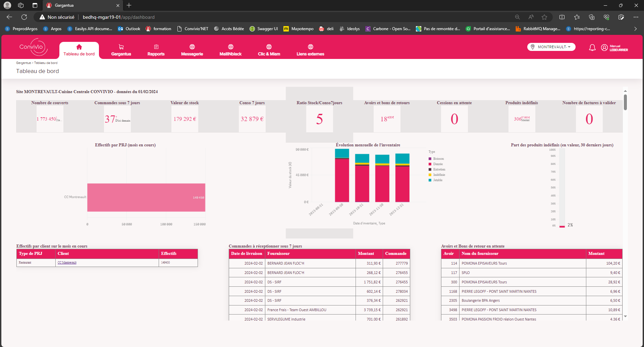Open the Rapports menu item
The height and width of the screenshot is (347, 644).
(156, 50)
